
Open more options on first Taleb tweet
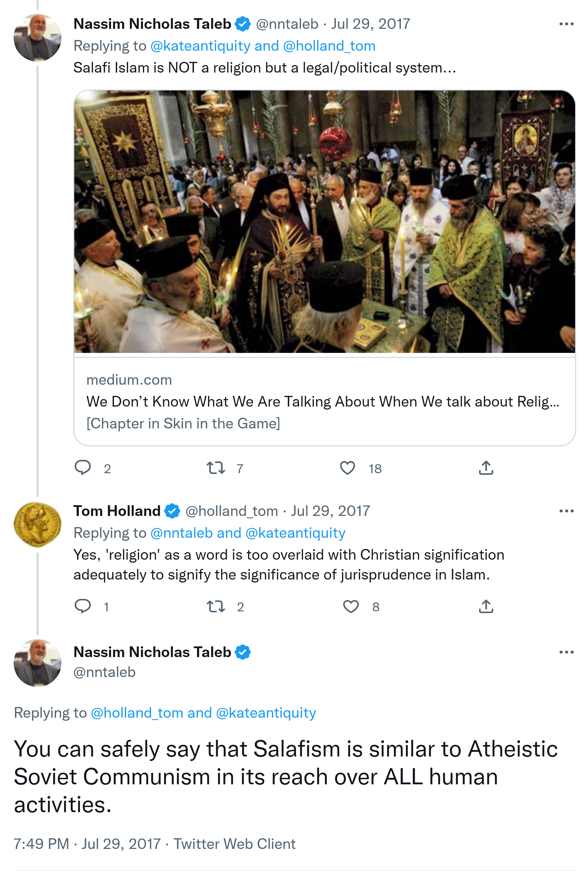pyautogui.click(x=566, y=24)
